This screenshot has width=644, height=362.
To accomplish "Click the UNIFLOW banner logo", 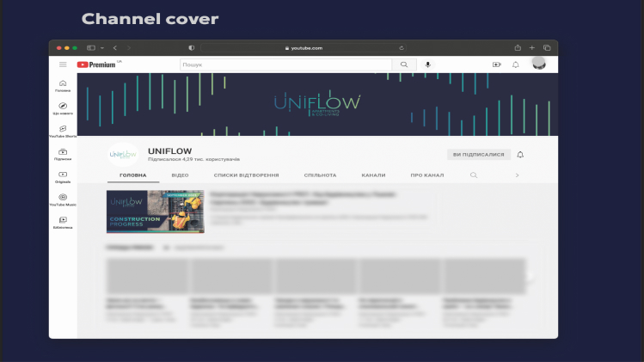I will pos(317,104).
